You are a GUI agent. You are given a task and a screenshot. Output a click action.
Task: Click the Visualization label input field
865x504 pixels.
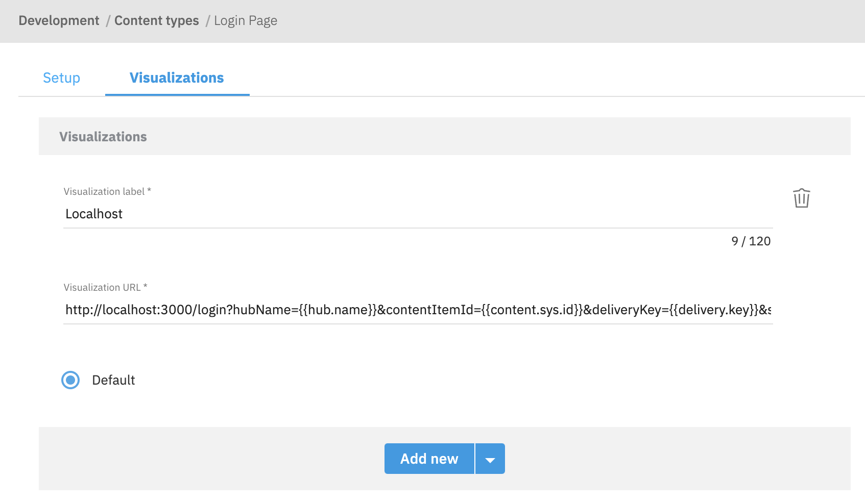pos(306,214)
